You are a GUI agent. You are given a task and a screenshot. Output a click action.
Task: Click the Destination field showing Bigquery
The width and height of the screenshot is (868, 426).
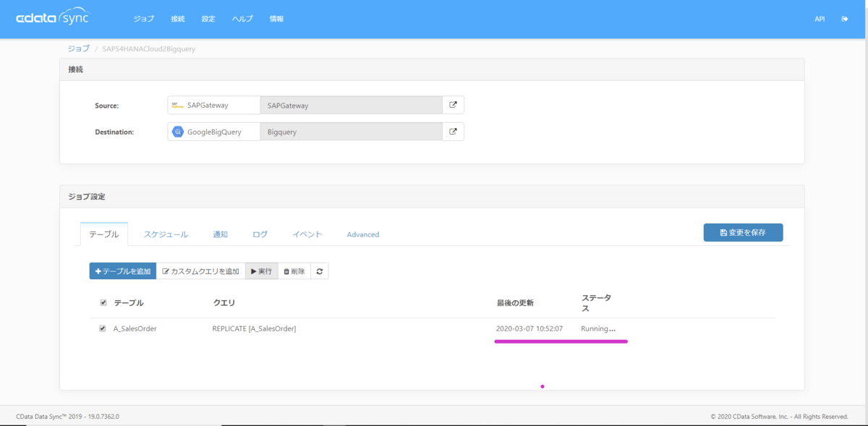[351, 132]
